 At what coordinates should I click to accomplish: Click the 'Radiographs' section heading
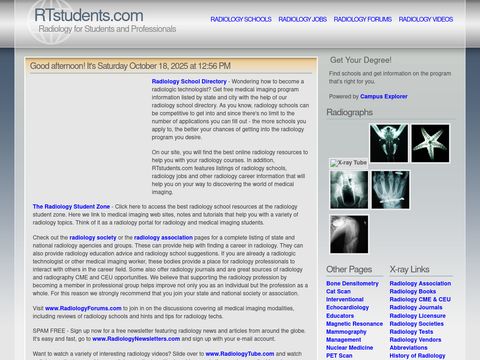point(349,113)
